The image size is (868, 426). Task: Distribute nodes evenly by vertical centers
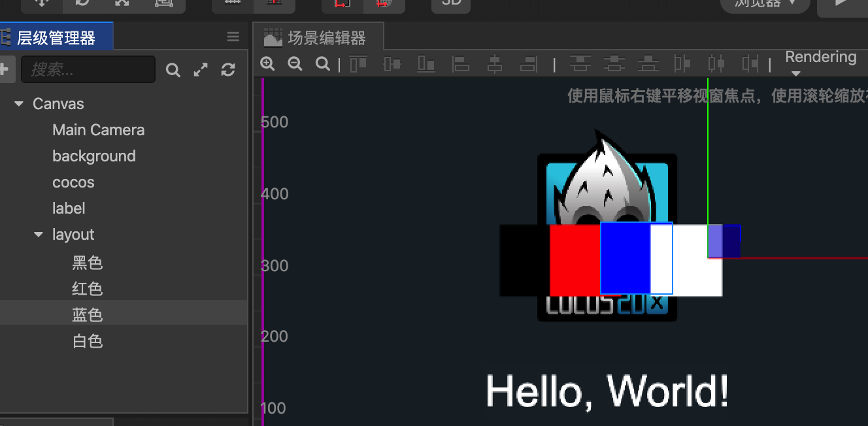point(614,64)
